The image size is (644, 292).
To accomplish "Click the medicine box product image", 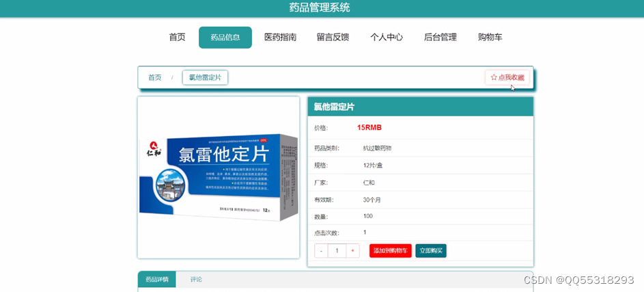I will click(x=219, y=177).
